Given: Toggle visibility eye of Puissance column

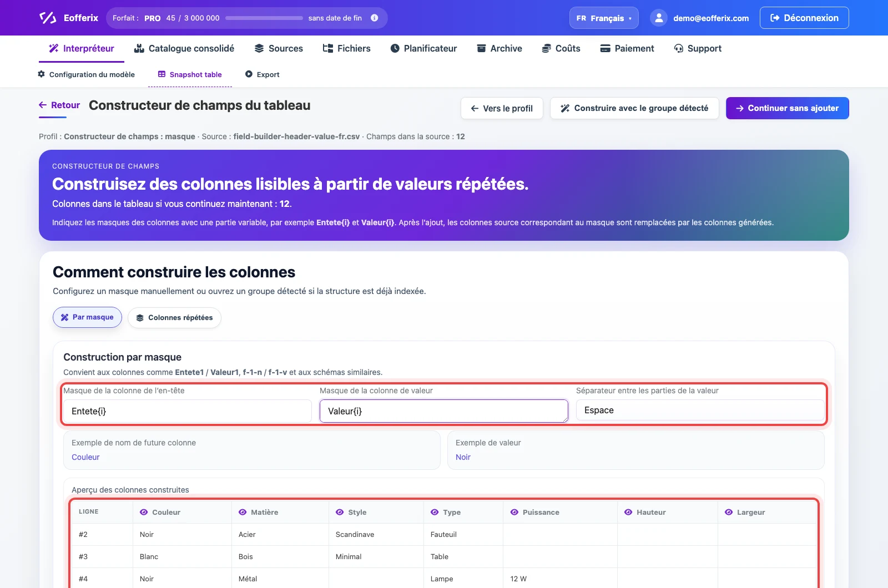Looking at the screenshot, I should 514,512.
